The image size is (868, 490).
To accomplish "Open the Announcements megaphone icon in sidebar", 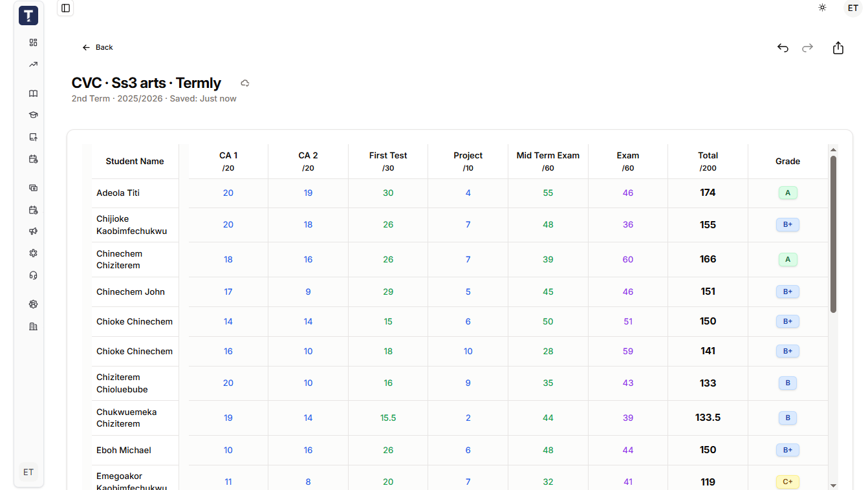I will tap(33, 231).
